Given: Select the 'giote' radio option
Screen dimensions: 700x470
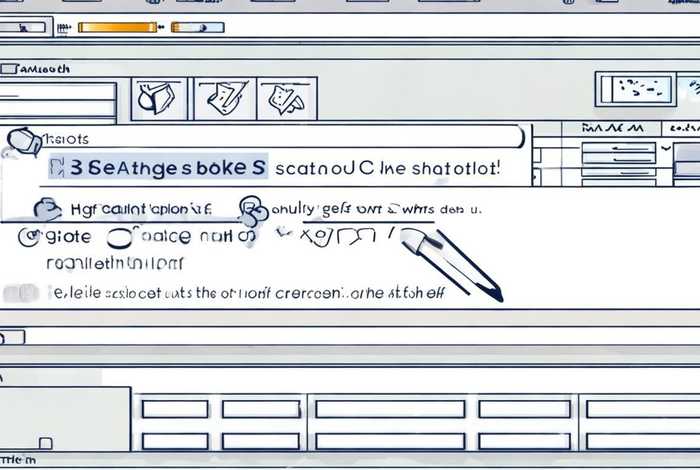Looking at the screenshot, I should click(28, 238).
